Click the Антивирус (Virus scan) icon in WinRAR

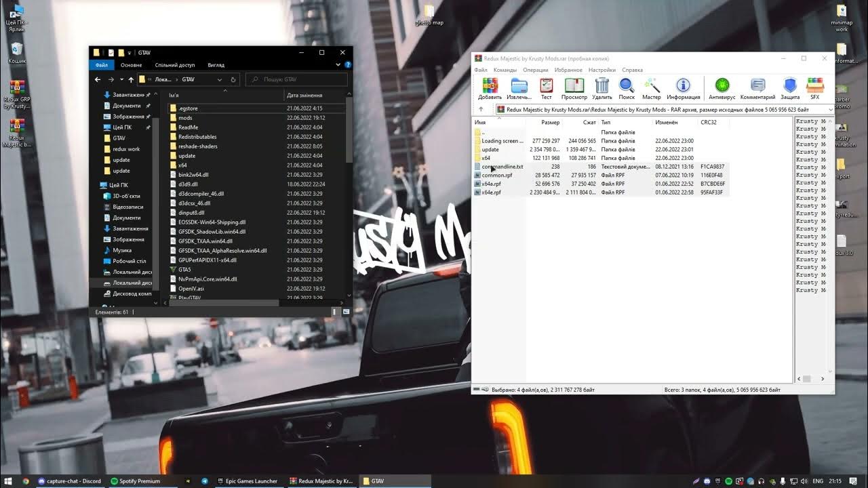[722, 88]
